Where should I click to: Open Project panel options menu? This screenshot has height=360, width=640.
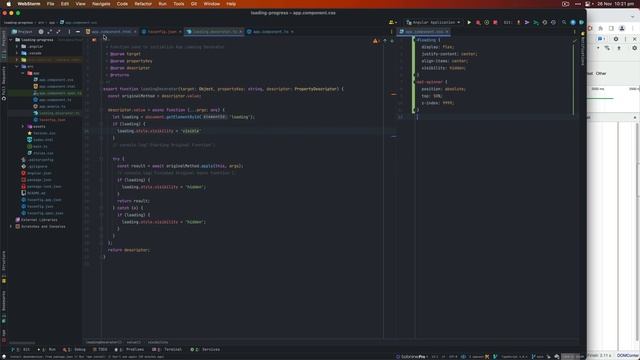(69, 31)
